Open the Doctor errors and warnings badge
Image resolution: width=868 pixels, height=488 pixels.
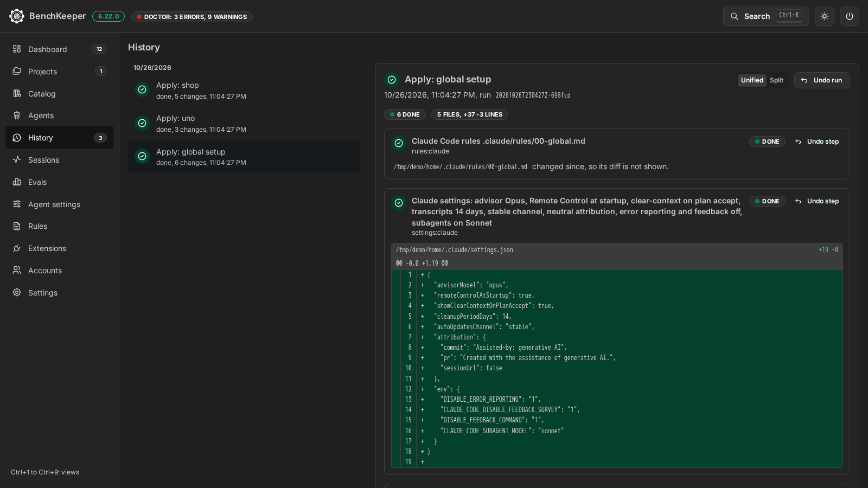192,17
